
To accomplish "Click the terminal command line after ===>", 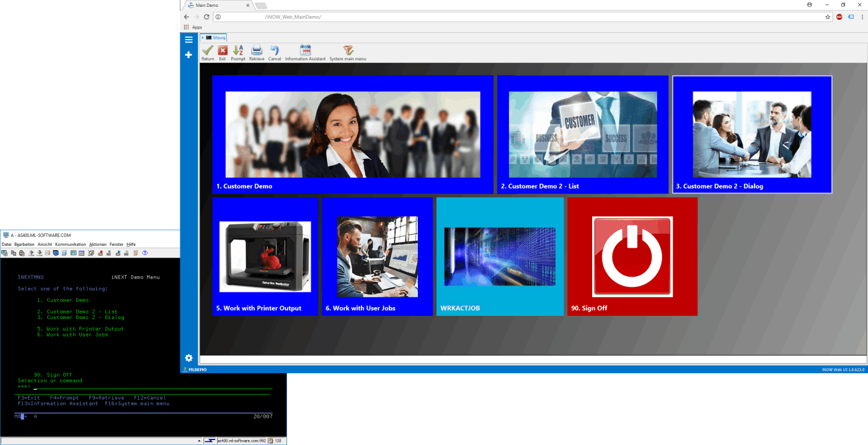I will 152,386.
